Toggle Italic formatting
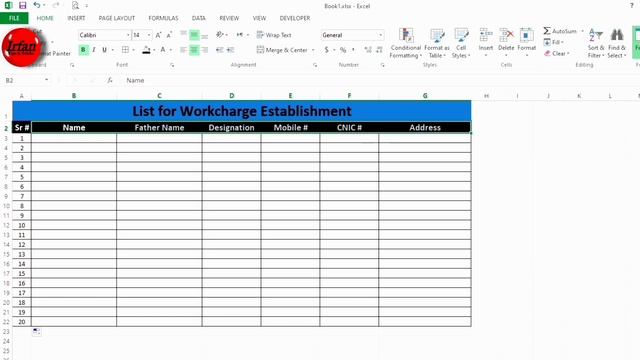 point(94,50)
